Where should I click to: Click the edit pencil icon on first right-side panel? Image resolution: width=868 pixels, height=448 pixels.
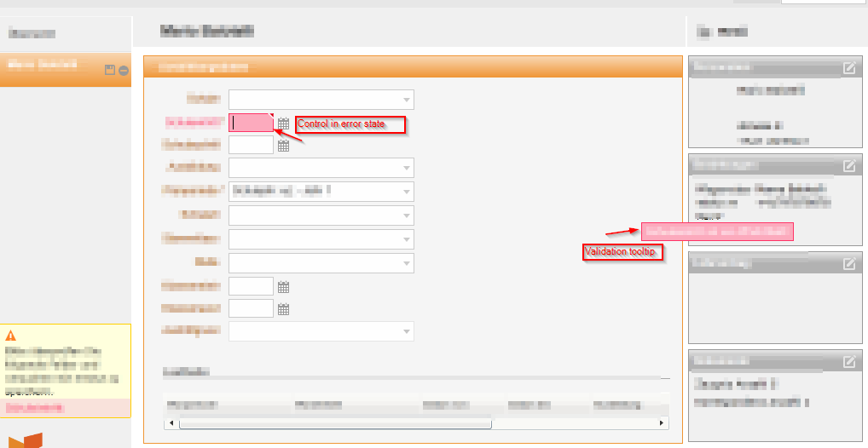849,68
